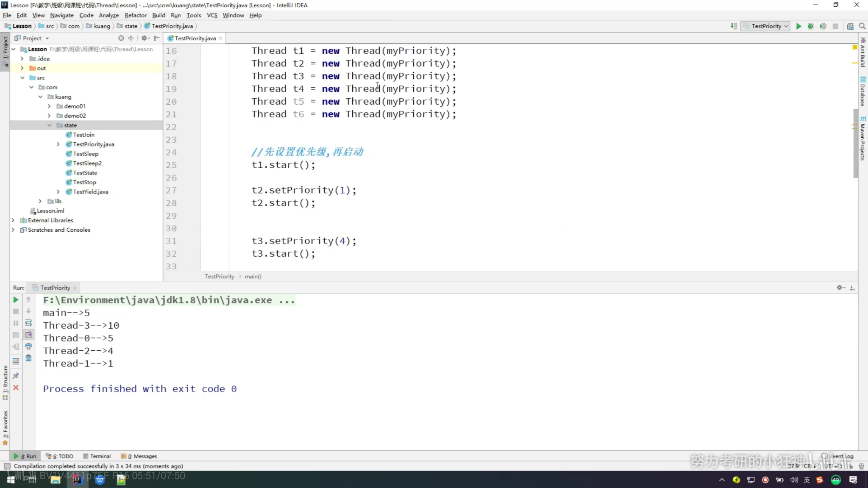Collapse the src folder

[22, 78]
